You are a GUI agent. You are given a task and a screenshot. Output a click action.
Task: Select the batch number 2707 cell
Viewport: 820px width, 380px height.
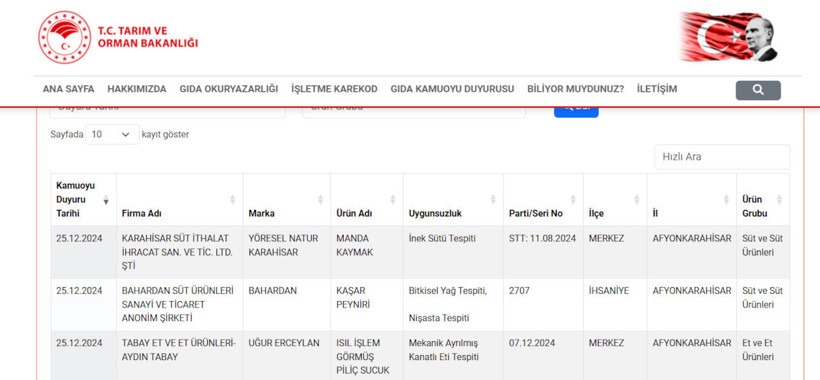tap(543, 304)
